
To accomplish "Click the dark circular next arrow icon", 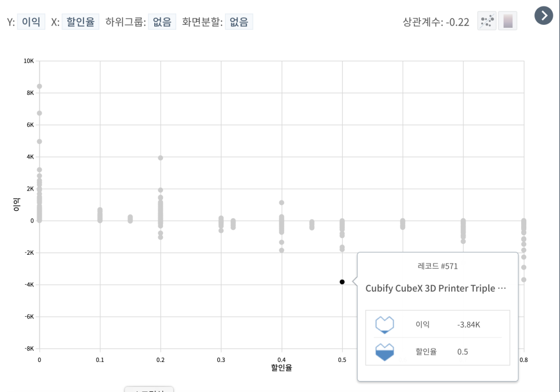I will pos(543,16).
